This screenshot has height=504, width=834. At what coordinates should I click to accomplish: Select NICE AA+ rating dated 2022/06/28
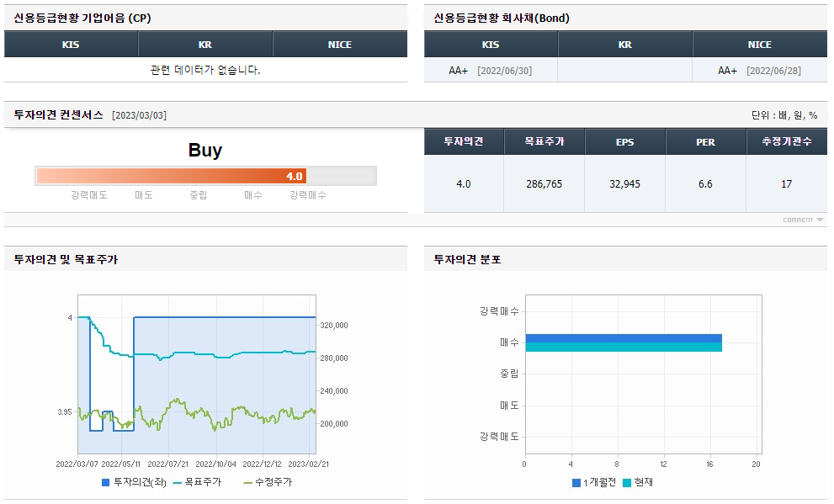click(760, 70)
